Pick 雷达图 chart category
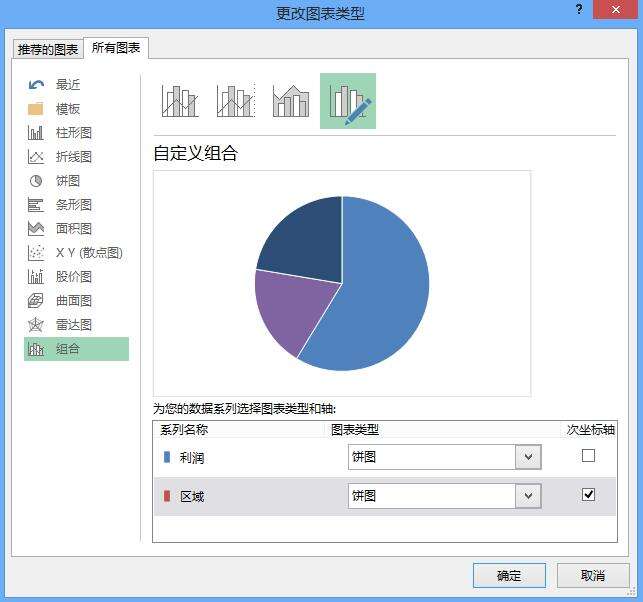This screenshot has height=602, width=643. (74, 325)
